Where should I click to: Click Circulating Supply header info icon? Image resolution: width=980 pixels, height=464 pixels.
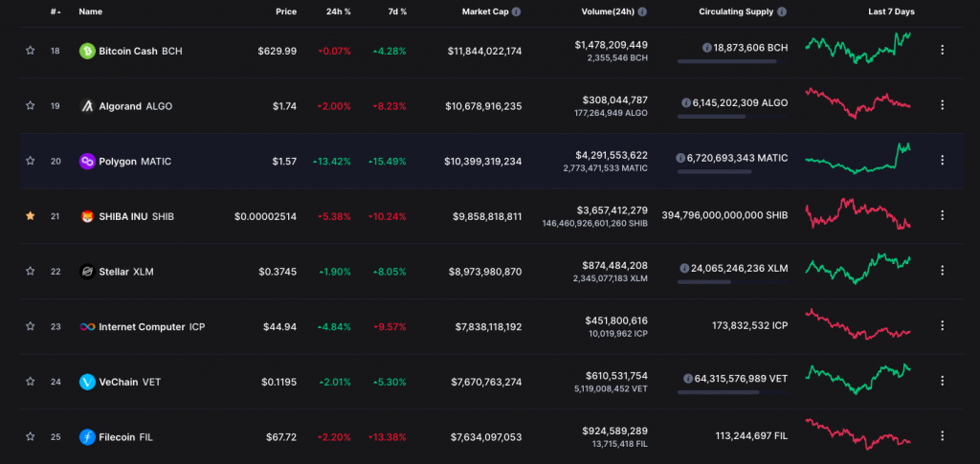(782, 11)
